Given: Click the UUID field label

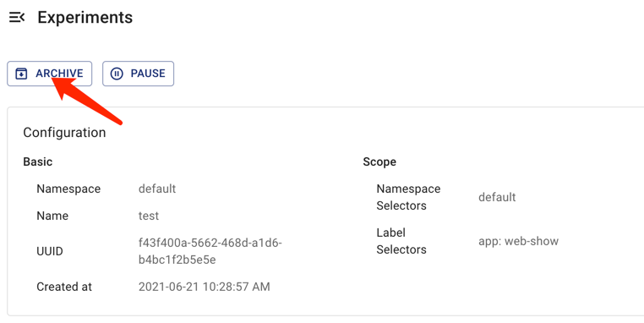Looking at the screenshot, I should pyautogui.click(x=50, y=251).
